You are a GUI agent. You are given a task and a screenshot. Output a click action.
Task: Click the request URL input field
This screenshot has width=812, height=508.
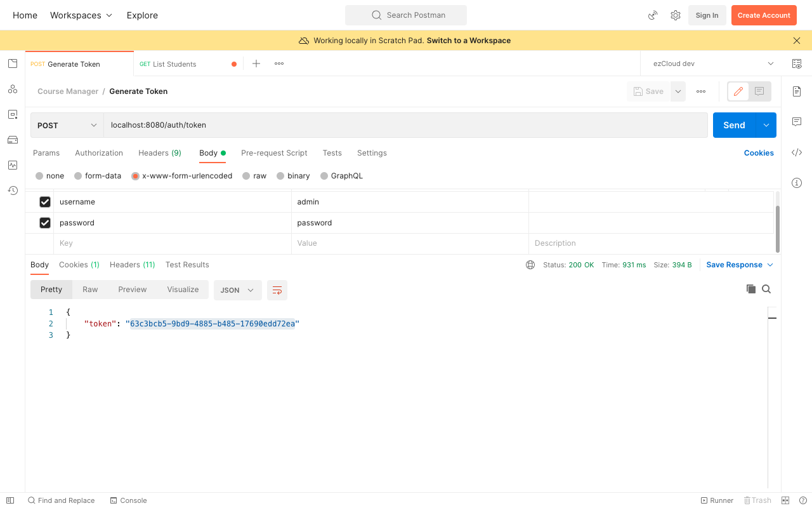coord(406,125)
